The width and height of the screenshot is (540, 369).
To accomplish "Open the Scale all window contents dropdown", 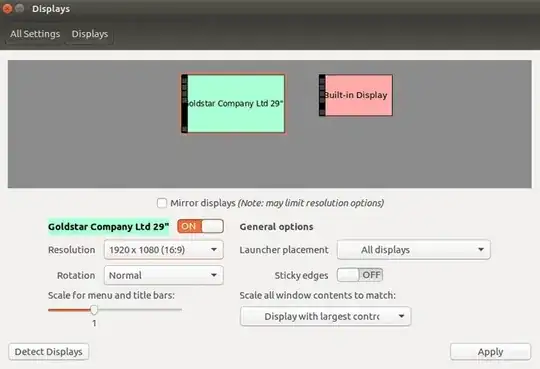I will 325,316.
